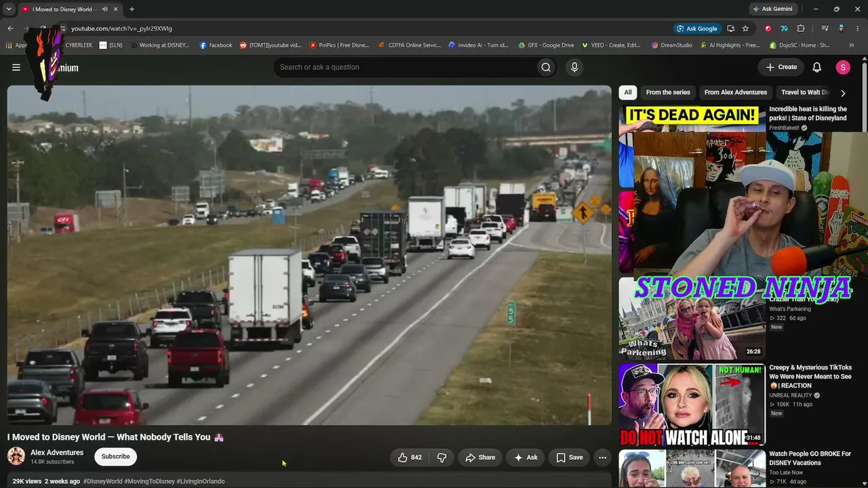Open the PinPics bookmark
This screenshot has width=868, height=488.
click(339, 45)
